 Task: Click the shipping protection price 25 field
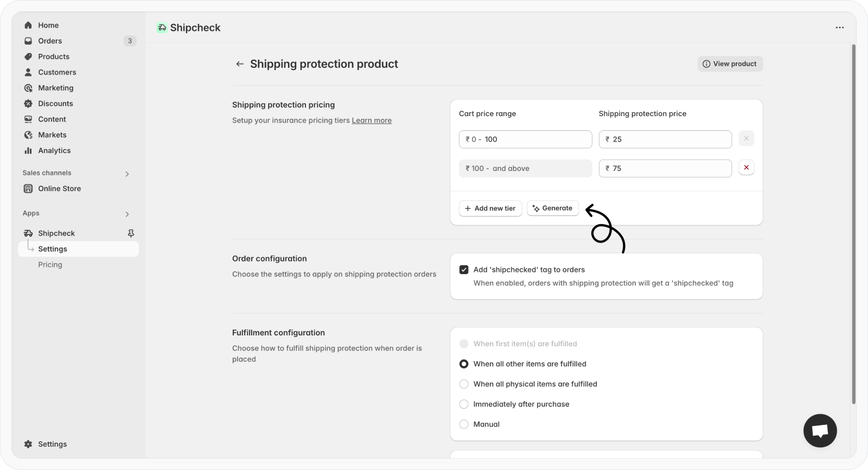[665, 139]
